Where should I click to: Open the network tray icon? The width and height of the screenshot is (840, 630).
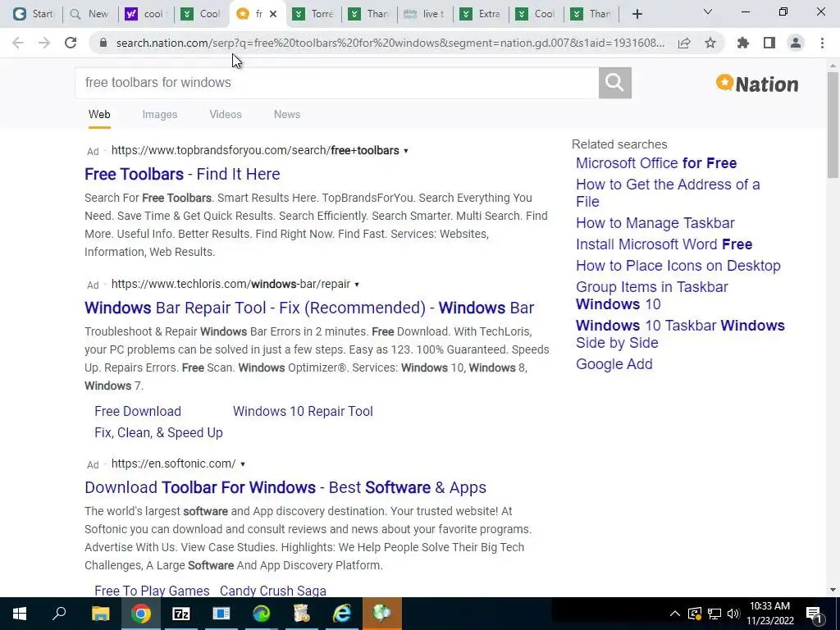coord(714,614)
